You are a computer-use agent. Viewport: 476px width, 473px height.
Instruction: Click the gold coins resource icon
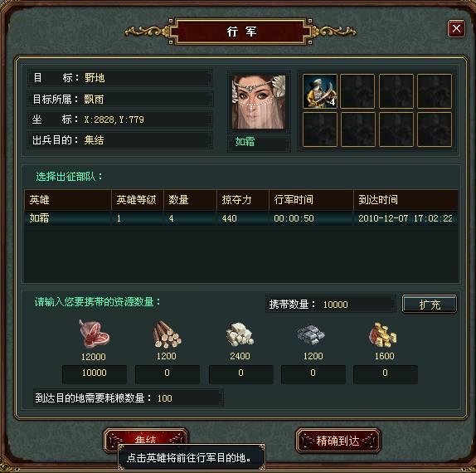pyautogui.click(x=383, y=334)
